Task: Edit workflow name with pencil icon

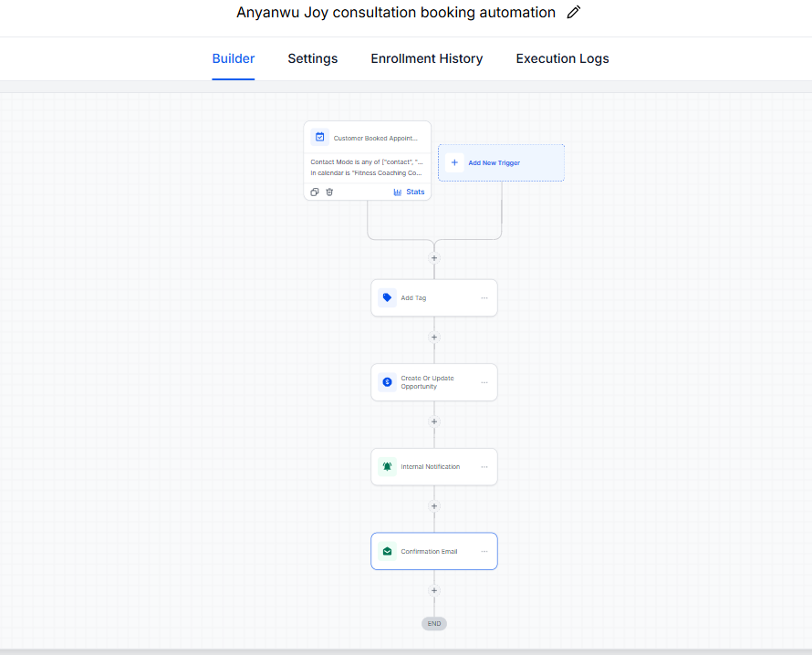Action: tap(573, 13)
